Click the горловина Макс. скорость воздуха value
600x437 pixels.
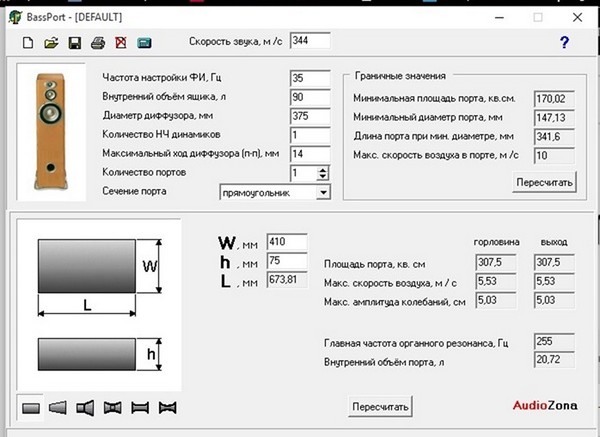496,281
